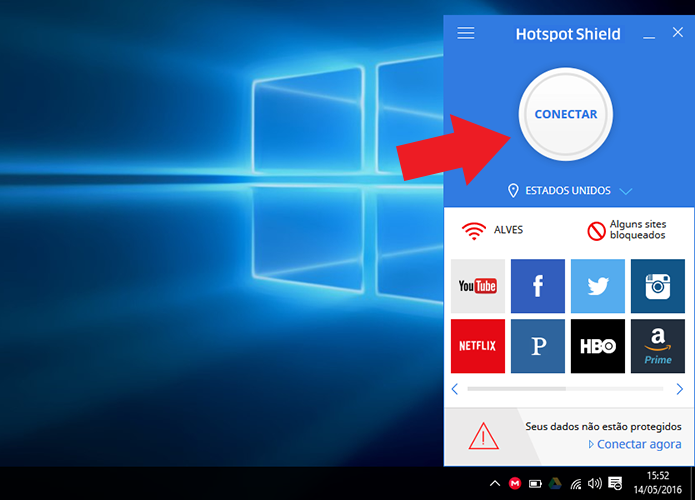695x500 pixels.
Task: Open the HBO shortcut tile
Action: click(x=597, y=346)
